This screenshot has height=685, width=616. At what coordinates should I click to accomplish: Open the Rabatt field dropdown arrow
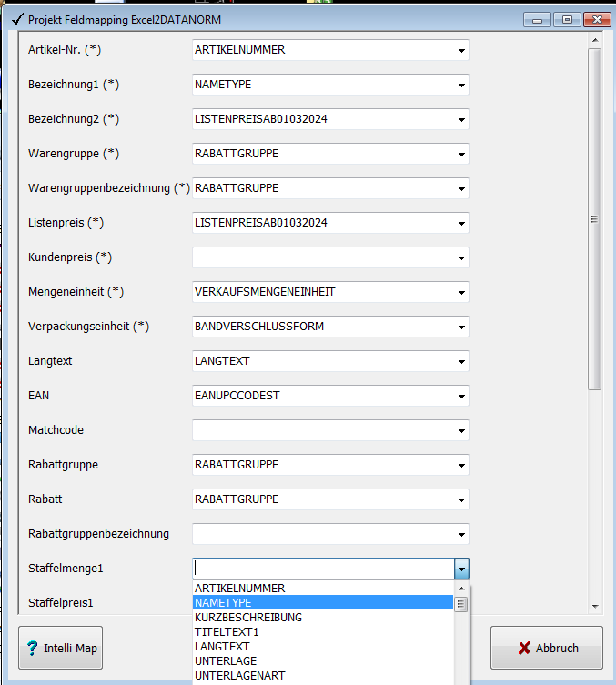coord(461,499)
